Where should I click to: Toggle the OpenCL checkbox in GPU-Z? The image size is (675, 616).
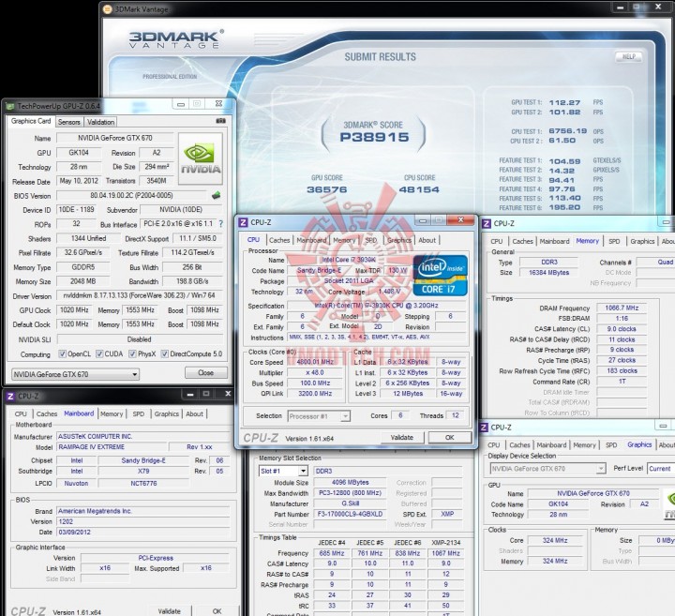tap(63, 353)
